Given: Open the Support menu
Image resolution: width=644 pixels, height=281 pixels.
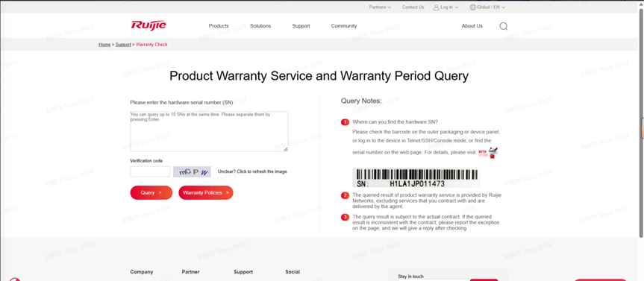Looking at the screenshot, I should [301, 26].
